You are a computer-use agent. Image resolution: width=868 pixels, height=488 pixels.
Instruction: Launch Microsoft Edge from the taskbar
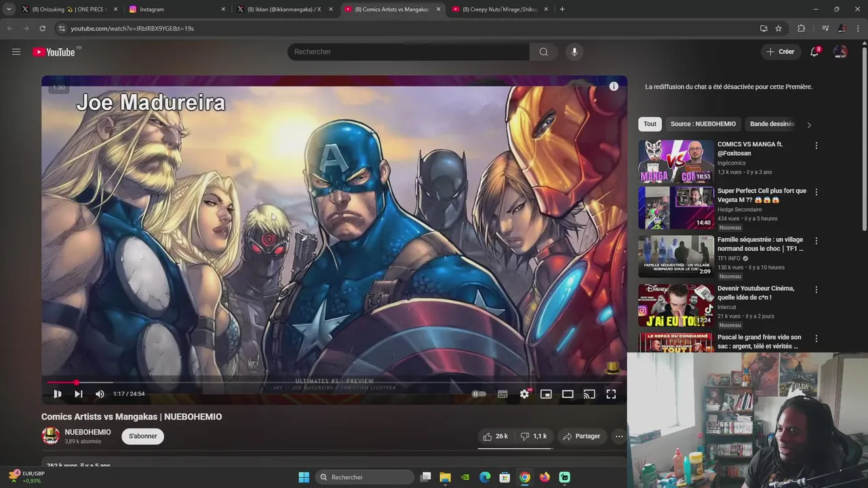coord(485,477)
